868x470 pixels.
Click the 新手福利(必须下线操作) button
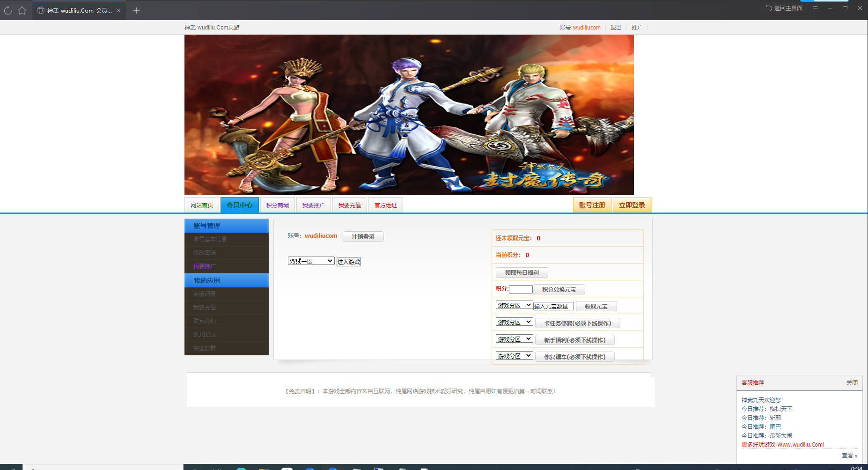(x=575, y=340)
